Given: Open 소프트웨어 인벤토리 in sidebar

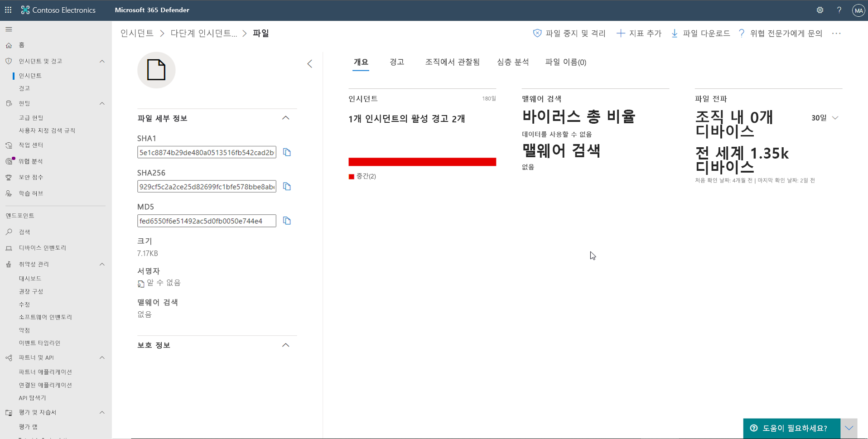Looking at the screenshot, I should [45, 317].
